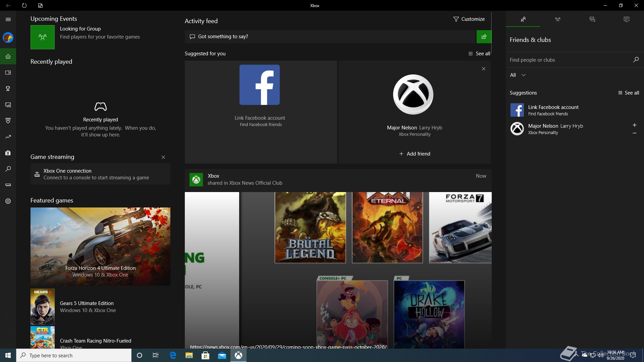Close the Game streaming section
The image size is (644, 362).
click(163, 157)
